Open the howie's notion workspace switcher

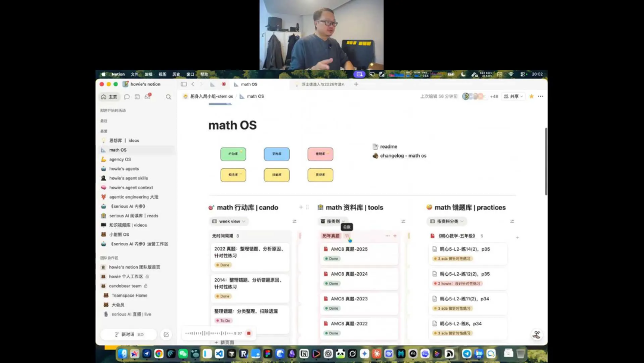[142, 84]
